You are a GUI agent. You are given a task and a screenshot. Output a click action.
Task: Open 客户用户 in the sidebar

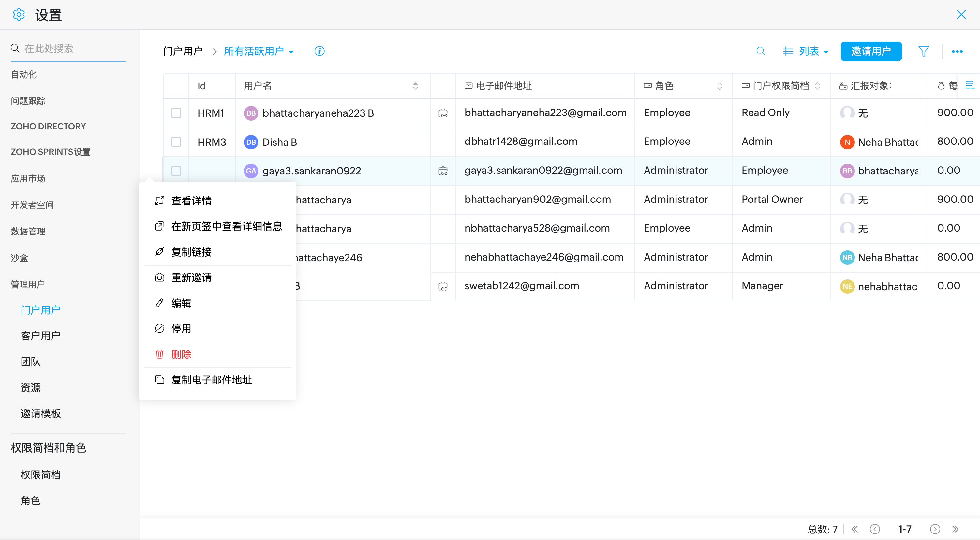click(40, 336)
